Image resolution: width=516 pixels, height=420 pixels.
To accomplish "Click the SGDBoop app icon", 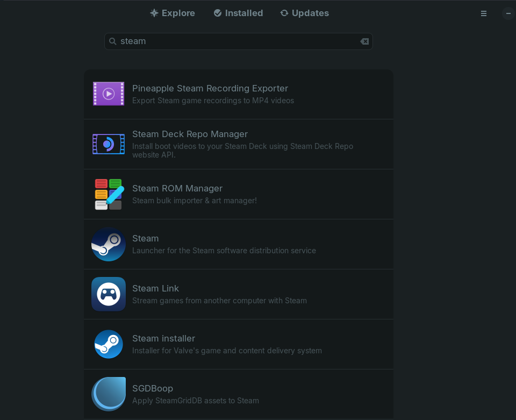I will pyautogui.click(x=109, y=394).
